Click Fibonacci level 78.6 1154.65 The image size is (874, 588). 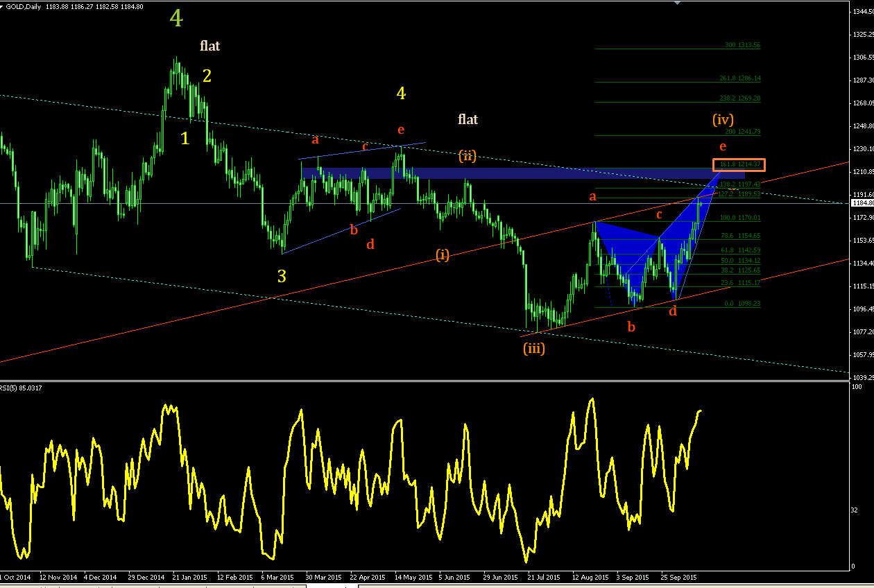coord(742,236)
